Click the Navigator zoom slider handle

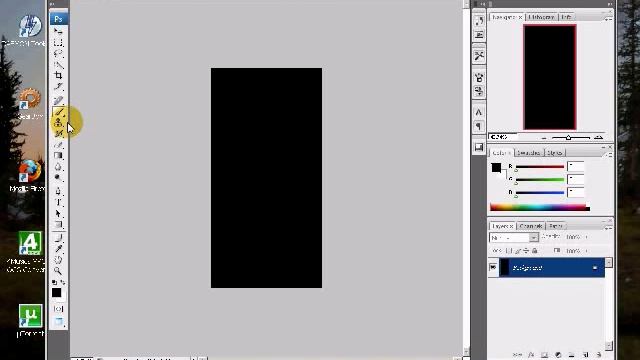pyautogui.click(x=568, y=138)
